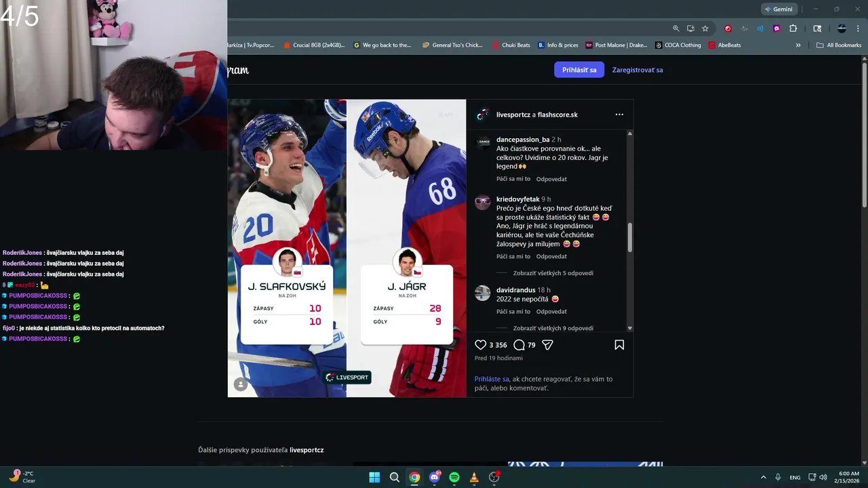The height and width of the screenshot is (488, 868).
Task: Open the weather widget showing -2°C
Action: click(22, 477)
